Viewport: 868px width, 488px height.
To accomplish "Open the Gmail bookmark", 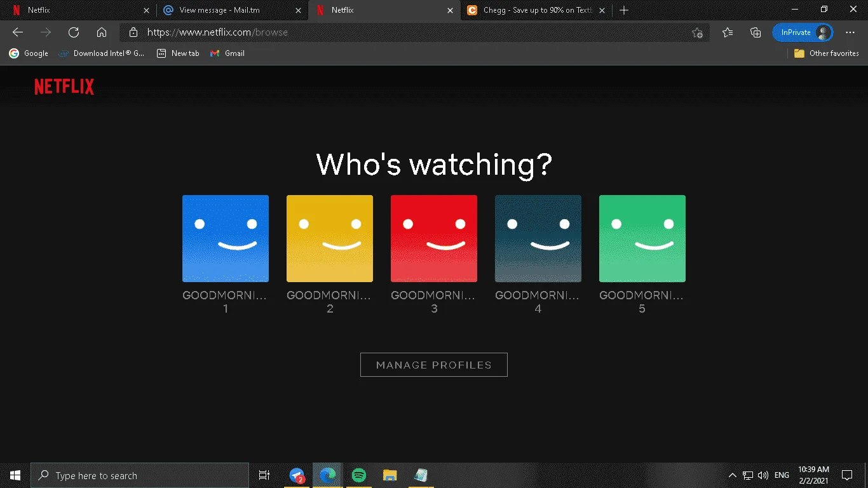I will point(227,53).
